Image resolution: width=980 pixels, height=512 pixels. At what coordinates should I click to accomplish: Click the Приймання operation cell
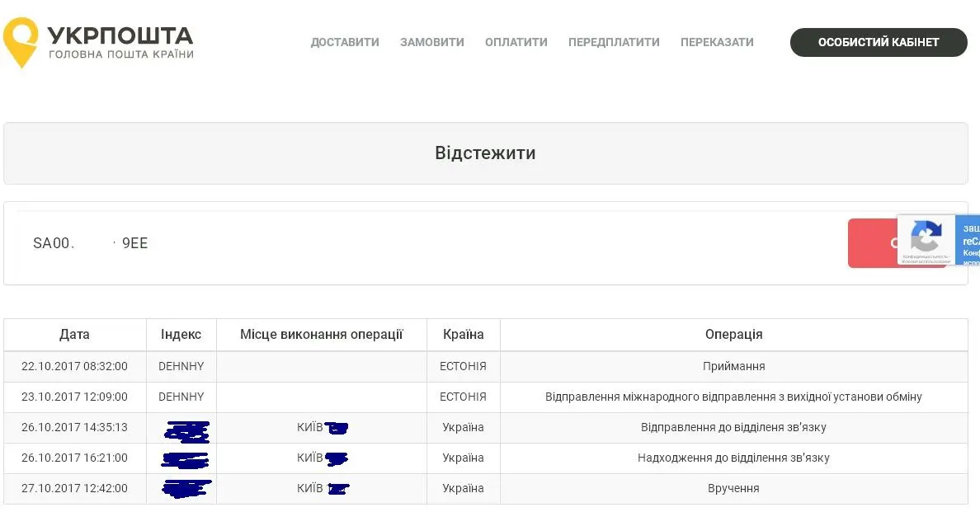coord(733,367)
